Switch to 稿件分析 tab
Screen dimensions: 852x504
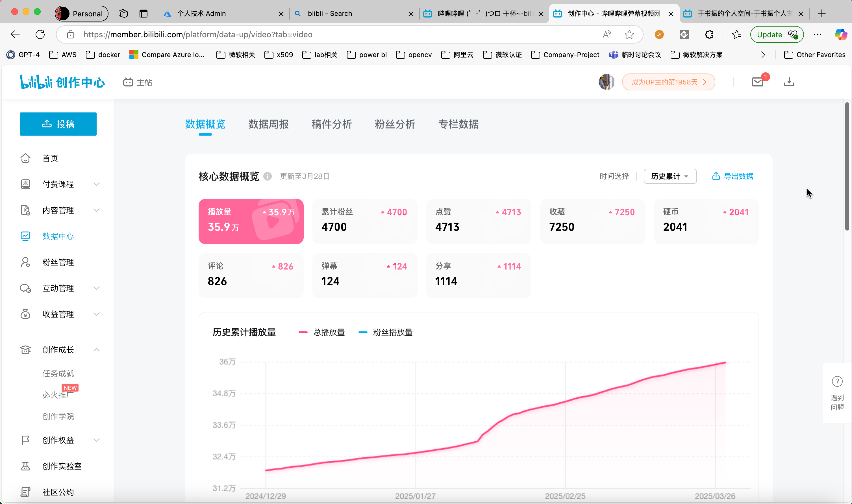click(x=332, y=124)
